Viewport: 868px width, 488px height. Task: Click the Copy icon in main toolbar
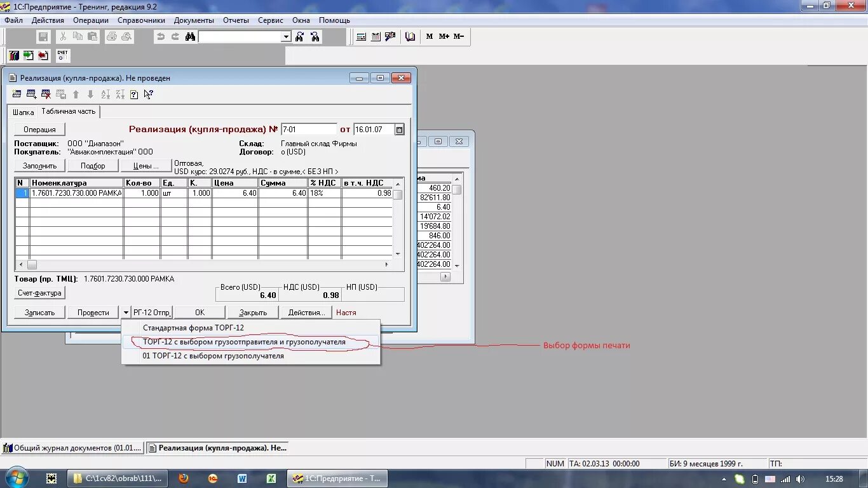click(x=78, y=37)
